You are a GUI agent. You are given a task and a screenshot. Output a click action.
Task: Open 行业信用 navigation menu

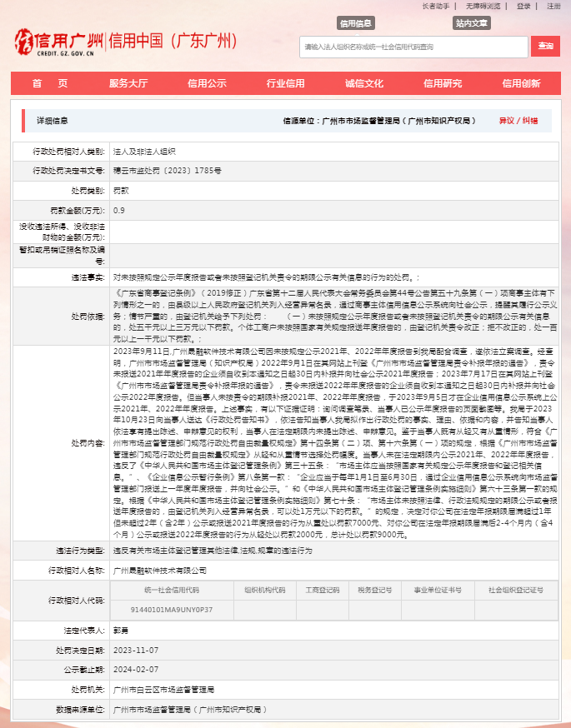tap(285, 83)
